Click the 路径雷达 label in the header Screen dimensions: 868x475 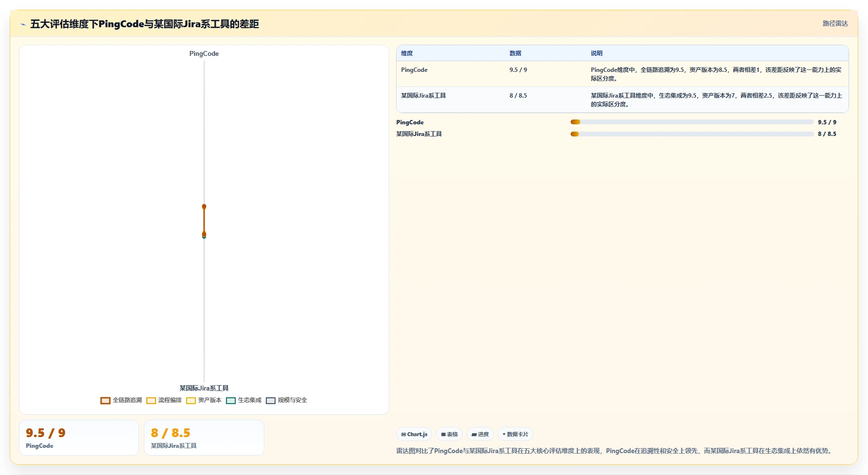click(x=835, y=23)
